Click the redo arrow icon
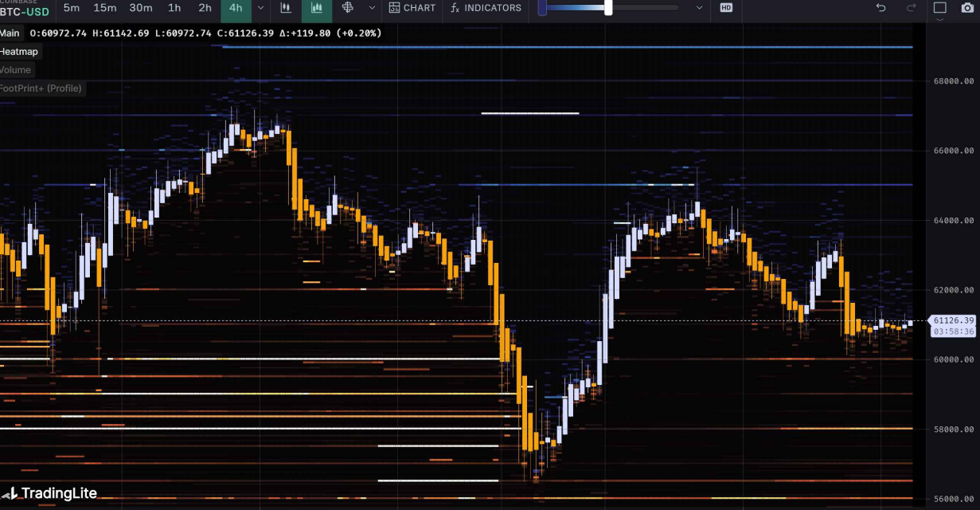Screen dimensions: 980x510 pyautogui.click(x=912, y=8)
